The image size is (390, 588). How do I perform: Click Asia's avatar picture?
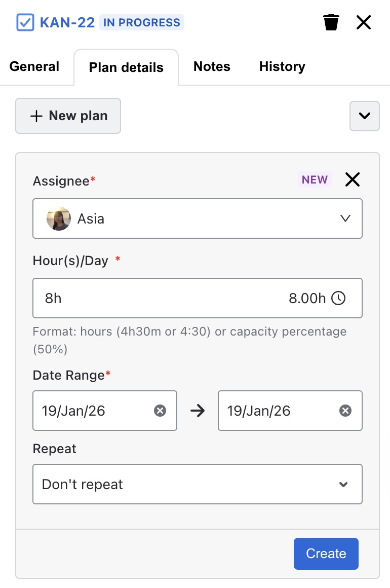click(x=58, y=218)
